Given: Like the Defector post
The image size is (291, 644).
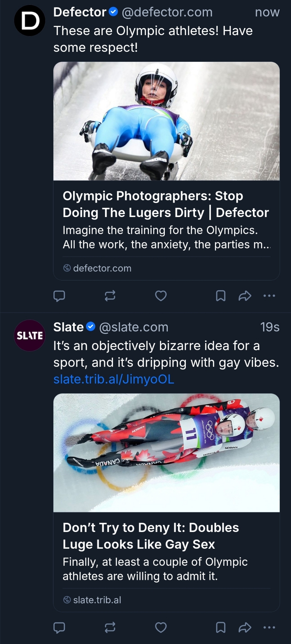Looking at the screenshot, I should coord(161,296).
